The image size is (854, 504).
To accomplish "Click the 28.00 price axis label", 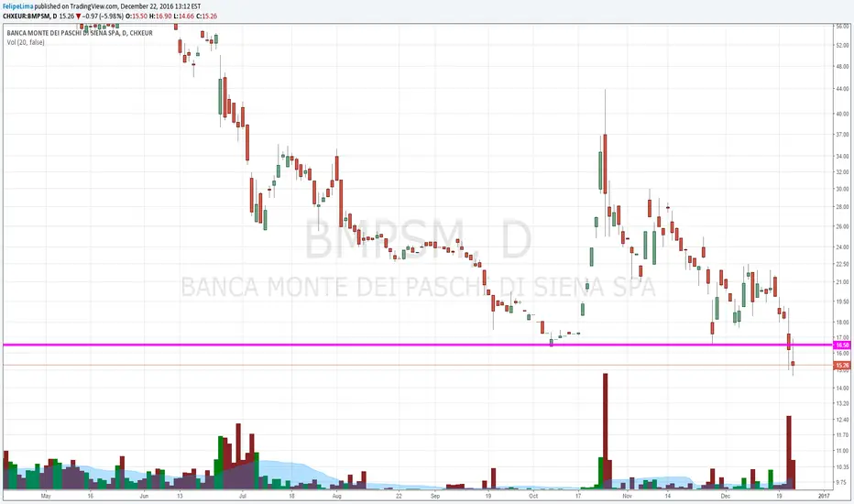I will point(842,207).
